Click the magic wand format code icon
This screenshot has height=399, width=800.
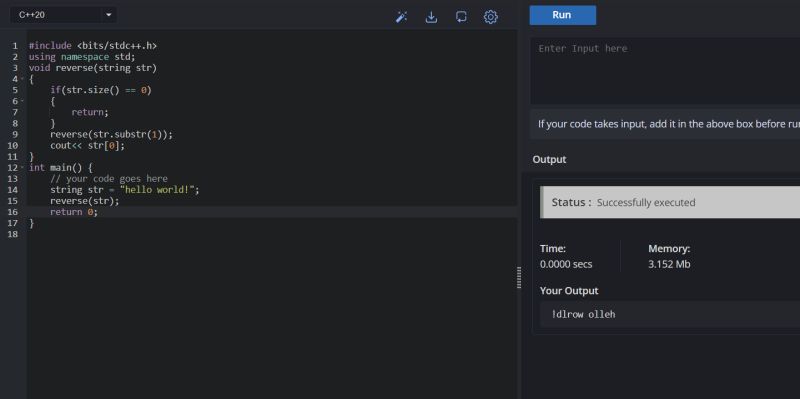point(402,17)
